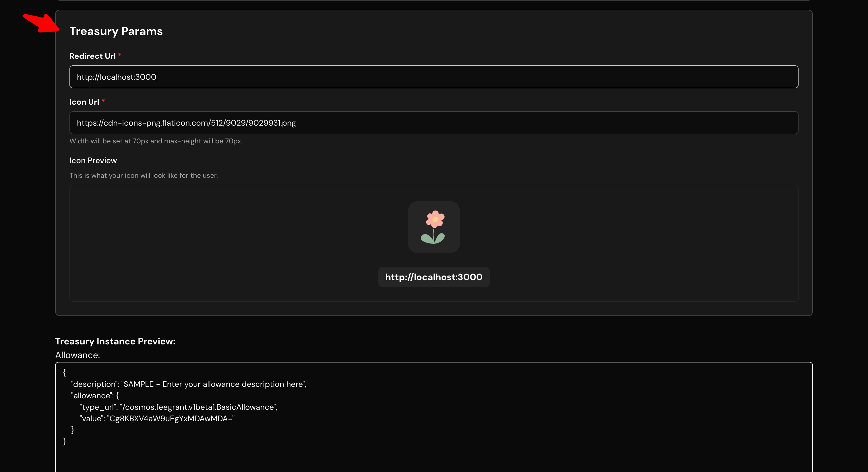868x472 pixels.
Task: Click the Treasury Params heading
Action: pos(116,31)
